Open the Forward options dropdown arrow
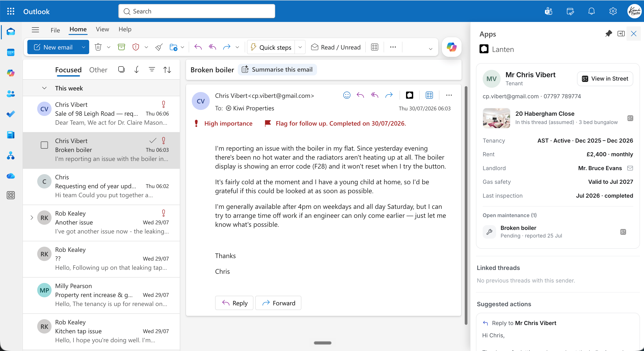 pyautogui.click(x=237, y=47)
